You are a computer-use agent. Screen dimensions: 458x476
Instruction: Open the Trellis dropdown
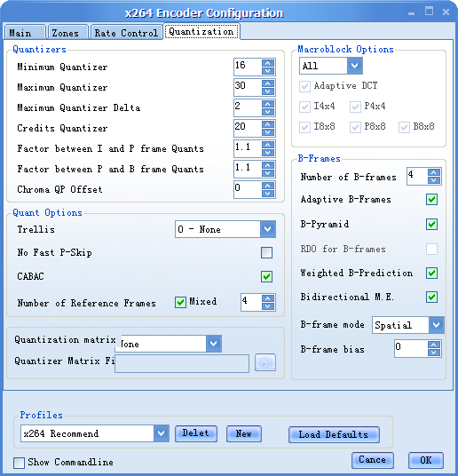click(268, 229)
